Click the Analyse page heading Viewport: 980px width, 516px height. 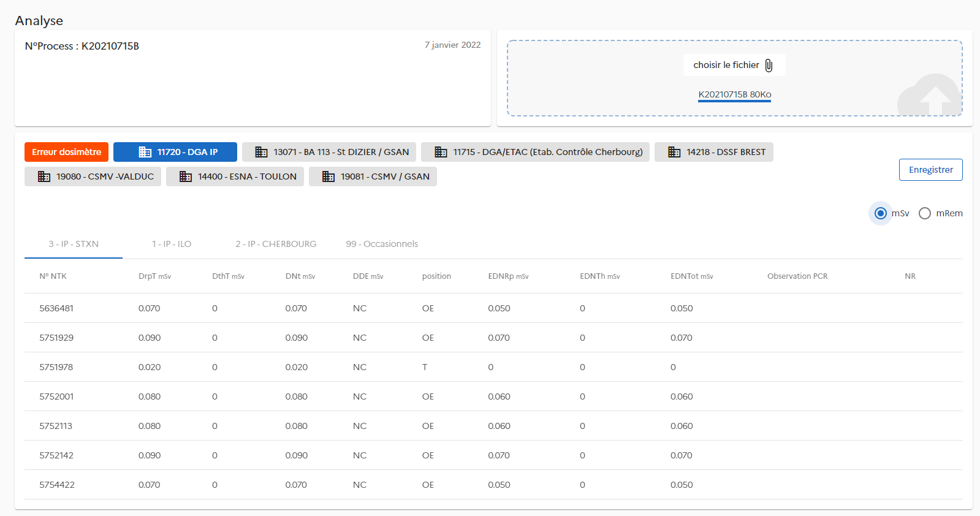click(x=39, y=20)
